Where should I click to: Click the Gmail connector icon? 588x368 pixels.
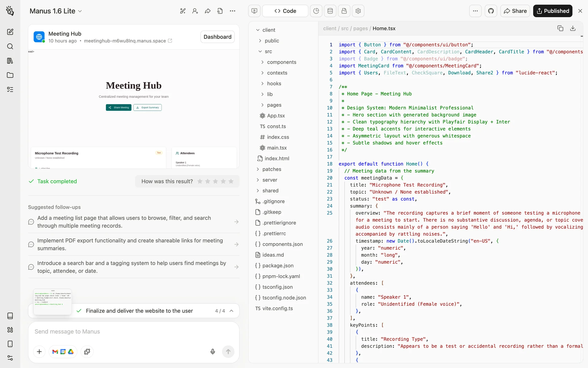pyautogui.click(x=55, y=351)
